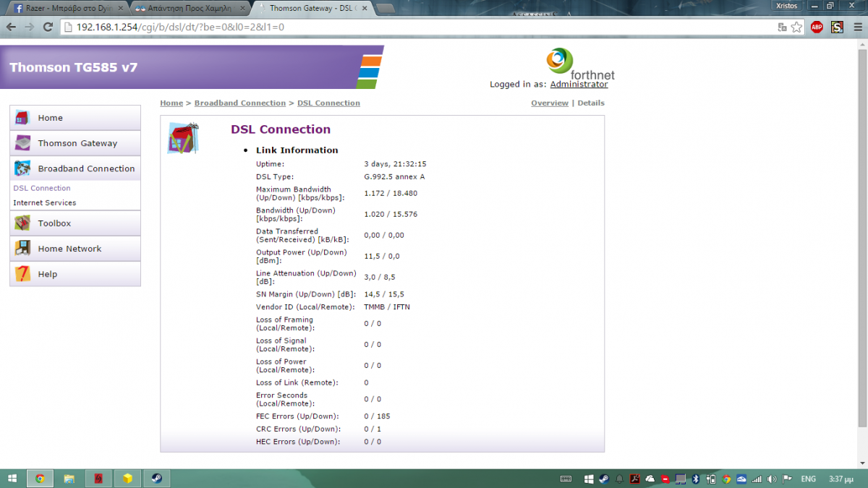The image size is (868, 488).
Task: Click the network signal tray icon
Action: 757,479
